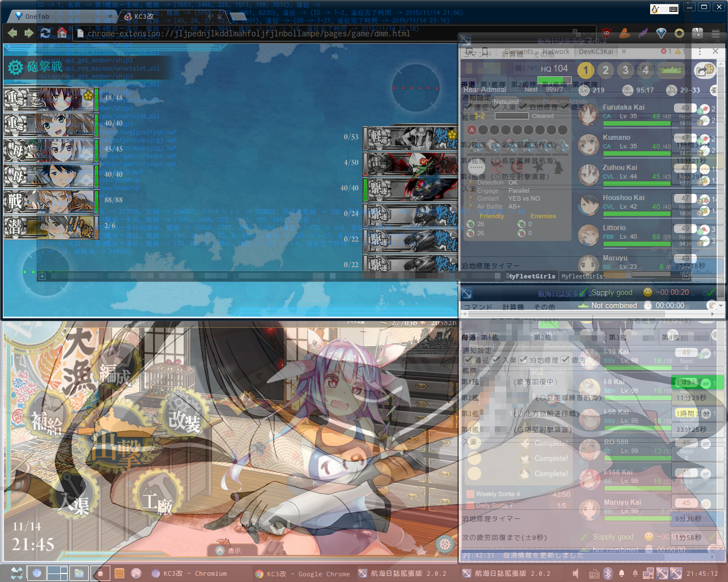Select fleet 2 number button
This screenshot has height=582, width=728.
click(x=606, y=70)
